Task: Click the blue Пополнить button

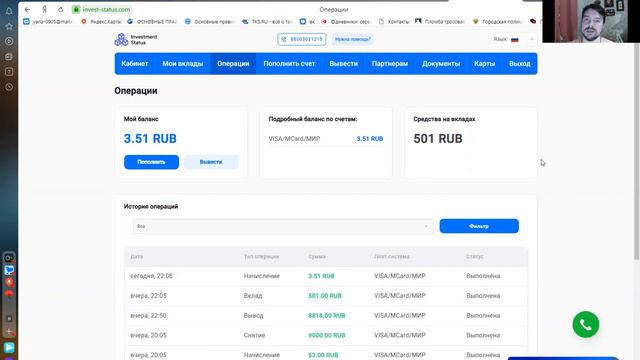Action: coord(151,162)
